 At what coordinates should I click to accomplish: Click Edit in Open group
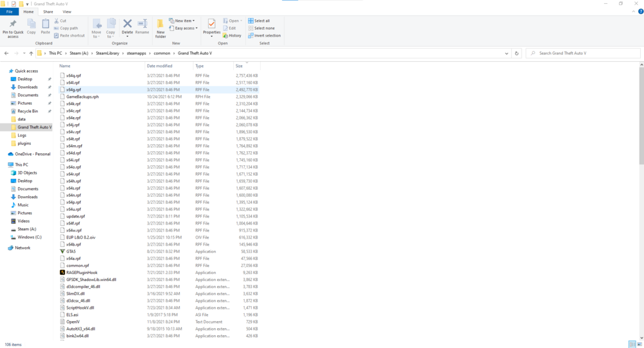tap(230, 28)
